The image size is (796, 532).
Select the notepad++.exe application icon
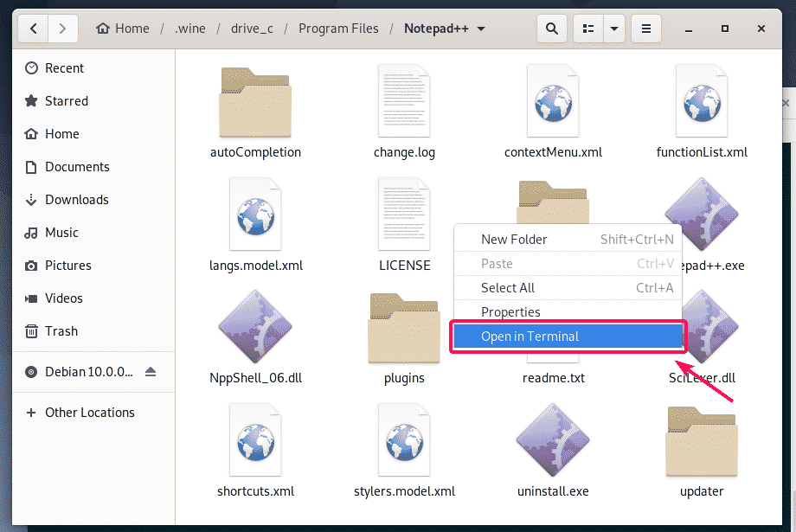tap(702, 215)
